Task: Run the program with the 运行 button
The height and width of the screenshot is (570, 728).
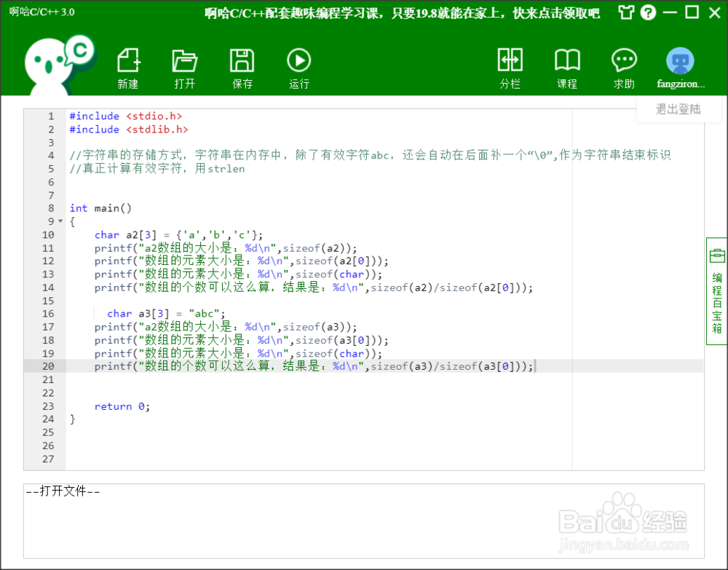Action: click(x=298, y=68)
